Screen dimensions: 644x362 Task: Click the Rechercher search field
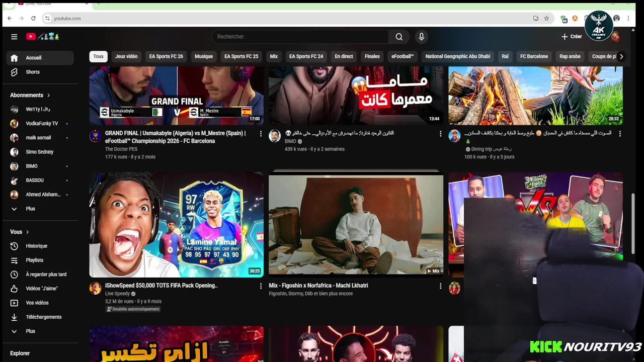pos(300,37)
